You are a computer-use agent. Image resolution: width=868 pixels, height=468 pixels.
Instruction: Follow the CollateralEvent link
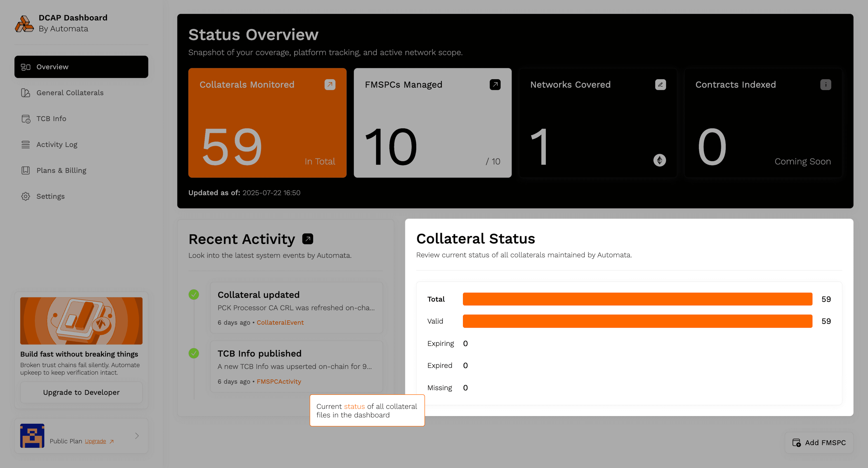tap(280, 322)
